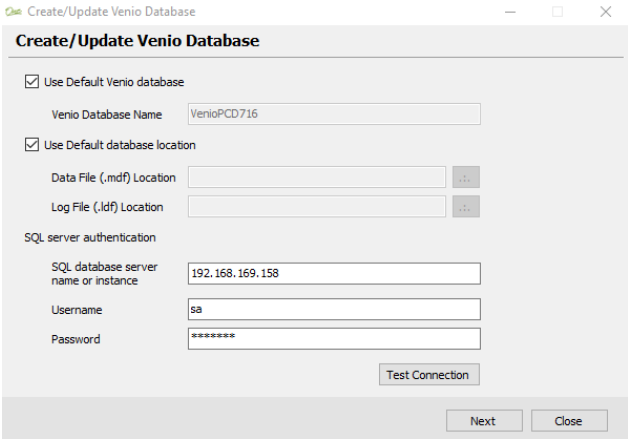Click the SQL database server name or instance label
Image resolution: width=628 pixels, height=439 pixels.
(105, 274)
